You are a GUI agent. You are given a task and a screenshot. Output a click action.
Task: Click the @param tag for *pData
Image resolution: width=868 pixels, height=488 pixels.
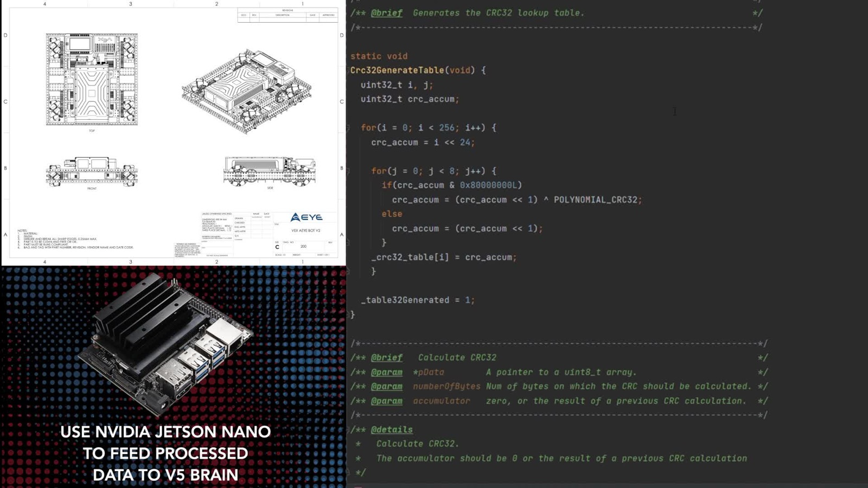387,373
